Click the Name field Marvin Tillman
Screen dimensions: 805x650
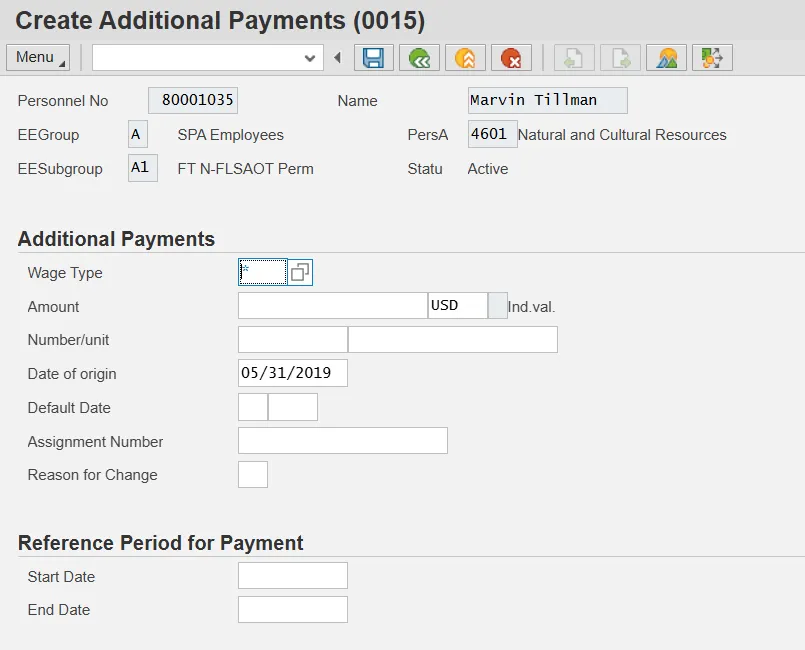pyautogui.click(x=548, y=100)
